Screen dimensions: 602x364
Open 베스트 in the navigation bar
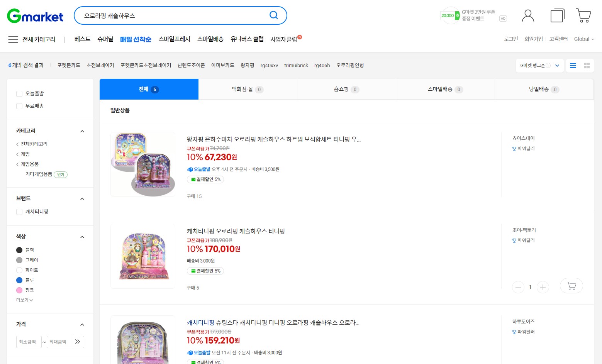[x=82, y=39]
